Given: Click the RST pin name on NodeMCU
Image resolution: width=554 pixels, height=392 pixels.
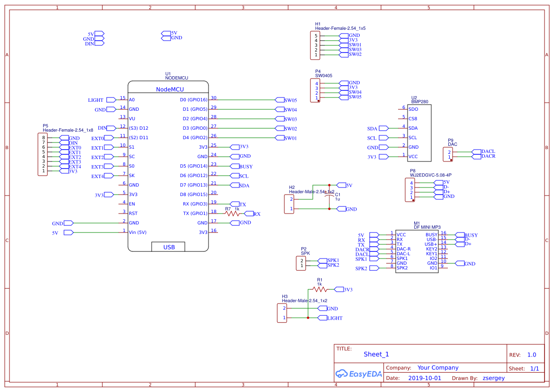Looking at the screenshot, I should 133,214.
